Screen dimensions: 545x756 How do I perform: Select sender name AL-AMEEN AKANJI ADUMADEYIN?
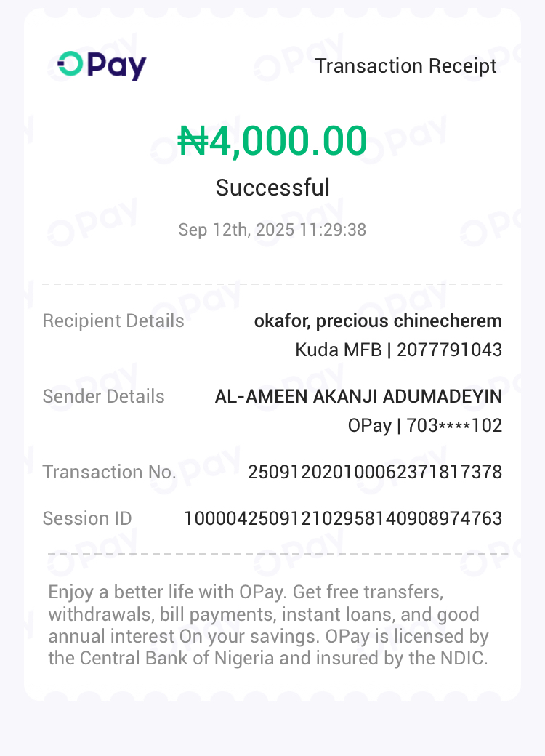358,396
